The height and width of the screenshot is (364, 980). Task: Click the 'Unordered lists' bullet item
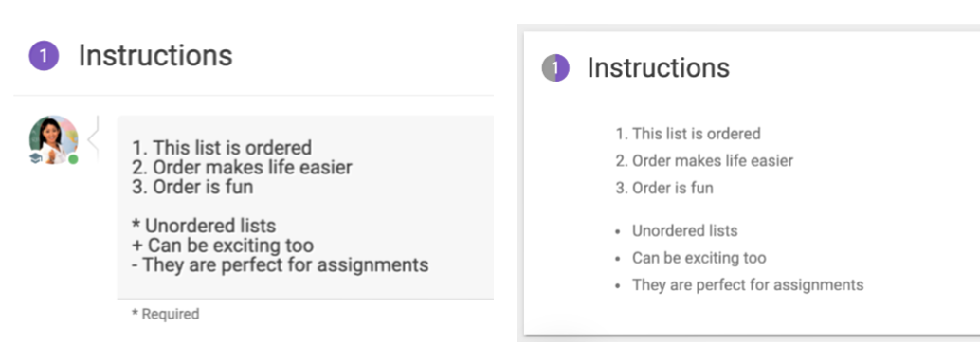pos(685,230)
